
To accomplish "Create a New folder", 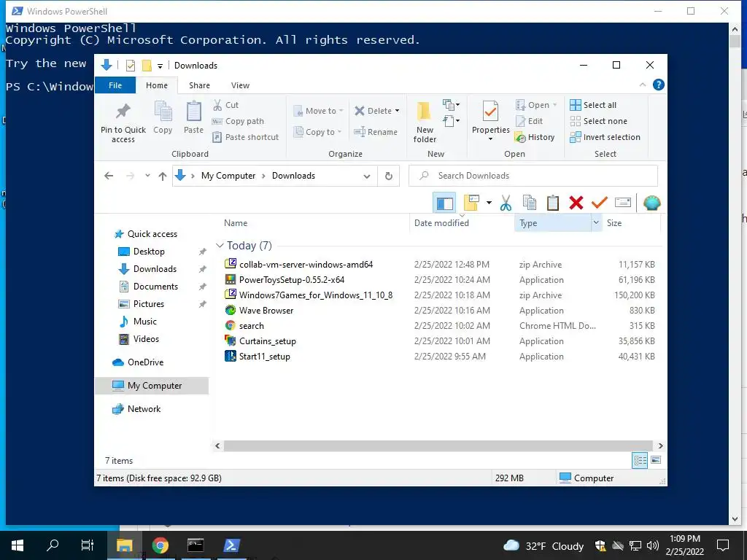I will tap(425, 122).
